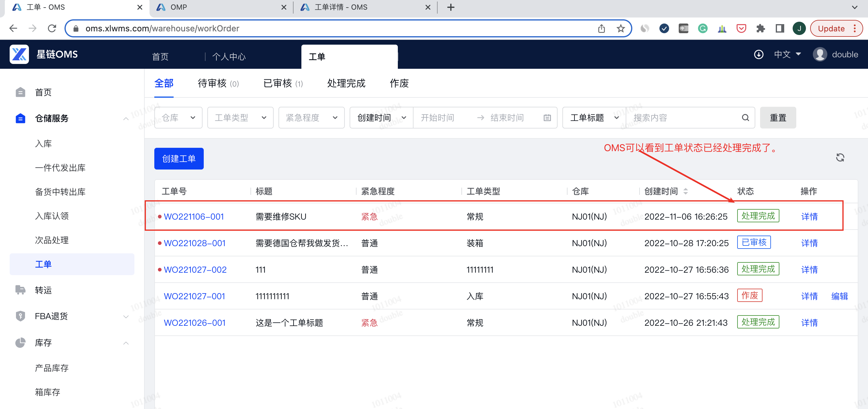The image size is (868, 409).
Task: Open work order WO221026-001 link
Action: pyautogui.click(x=194, y=323)
